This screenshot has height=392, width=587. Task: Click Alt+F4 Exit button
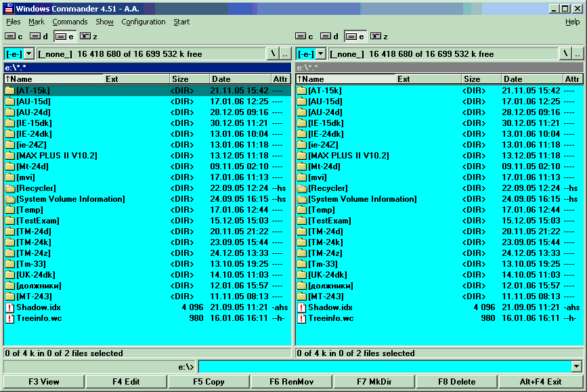(540, 382)
